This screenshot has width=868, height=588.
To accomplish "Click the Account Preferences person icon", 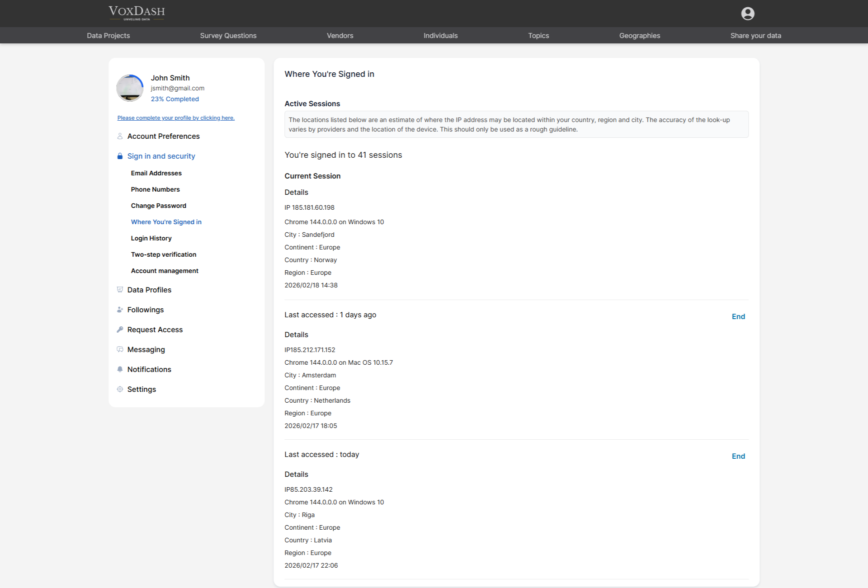I will [x=120, y=136].
